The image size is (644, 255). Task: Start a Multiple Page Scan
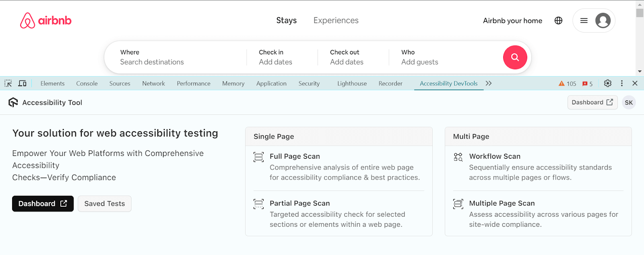pos(538,214)
